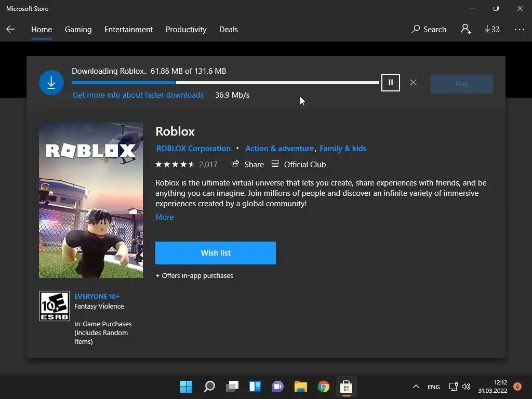
Task: Open the volume tray icon
Action: coord(466,387)
